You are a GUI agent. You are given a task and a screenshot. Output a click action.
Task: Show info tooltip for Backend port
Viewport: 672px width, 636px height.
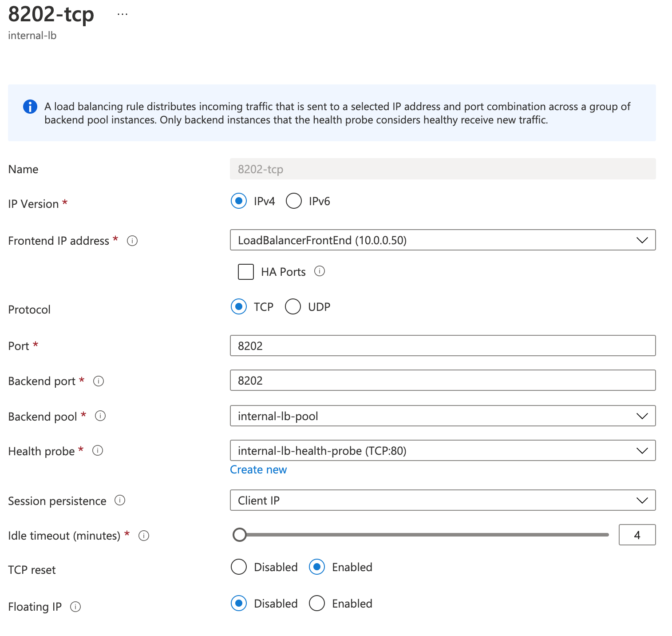coord(99,381)
